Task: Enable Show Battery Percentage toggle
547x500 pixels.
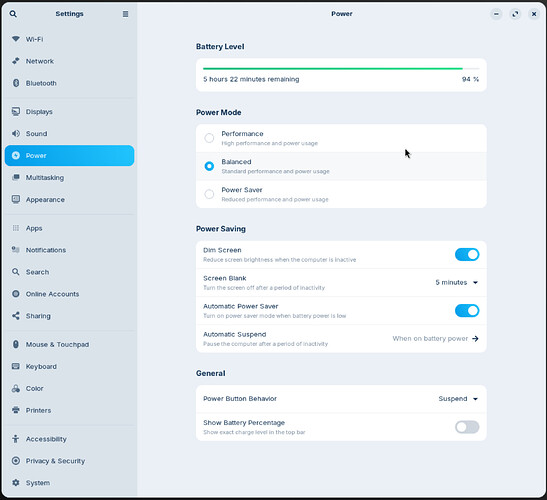Action: (x=467, y=427)
